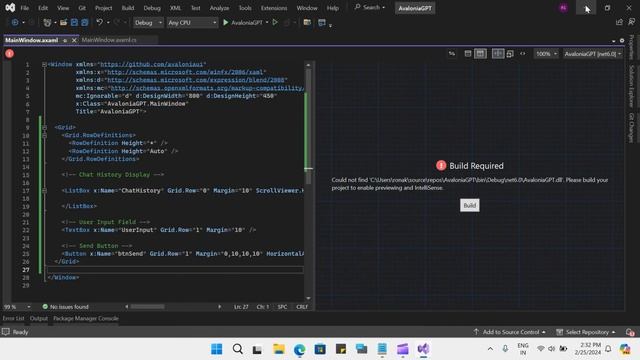Click the Save toolbar icon
Screen dimensions: 640x360
pyautogui.click(x=74, y=22)
